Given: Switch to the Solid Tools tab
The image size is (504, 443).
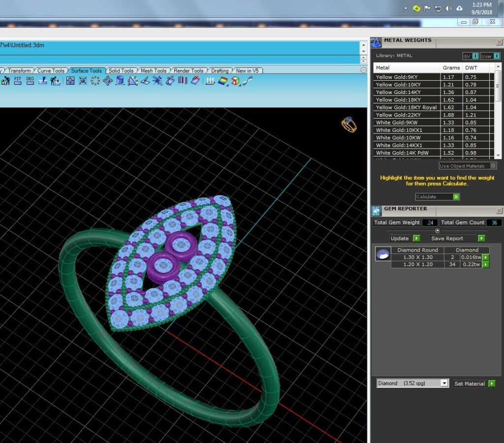Looking at the screenshot, I should click(x=121, y=71).
